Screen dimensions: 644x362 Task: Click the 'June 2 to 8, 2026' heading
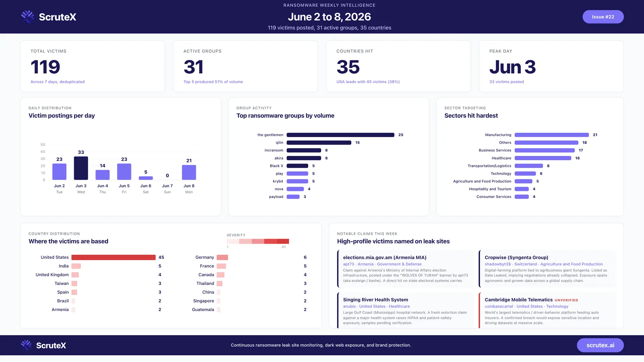[329, 17]
